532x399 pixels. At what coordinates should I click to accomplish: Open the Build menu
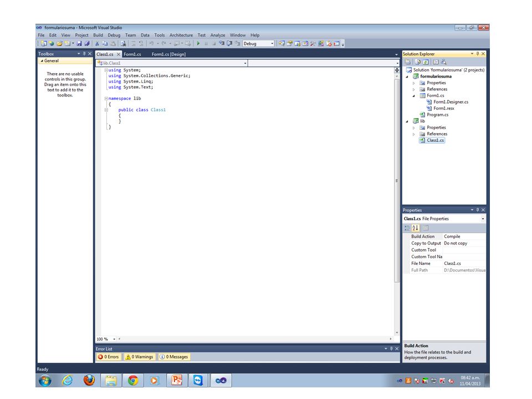(98, 35)
